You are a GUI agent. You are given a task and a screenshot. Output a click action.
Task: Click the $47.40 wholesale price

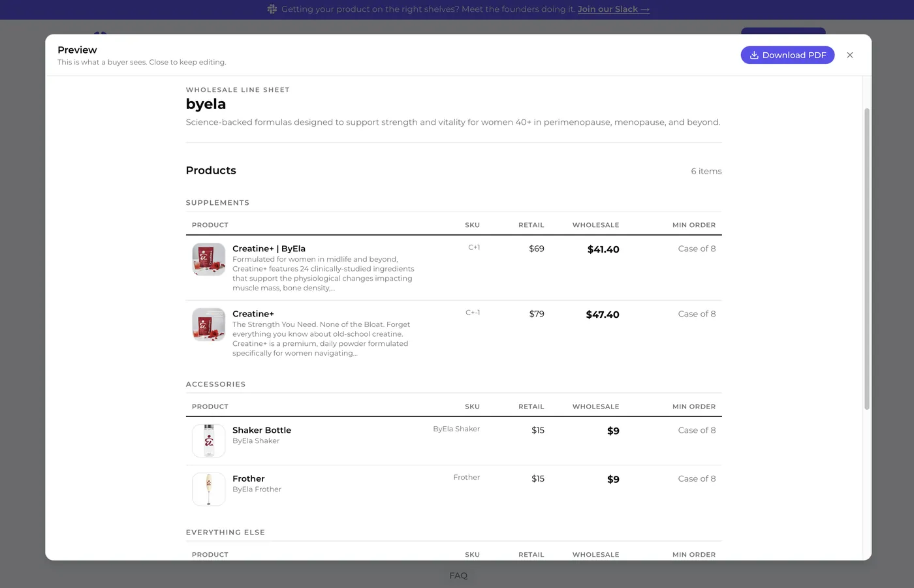(x=603, y=315)
